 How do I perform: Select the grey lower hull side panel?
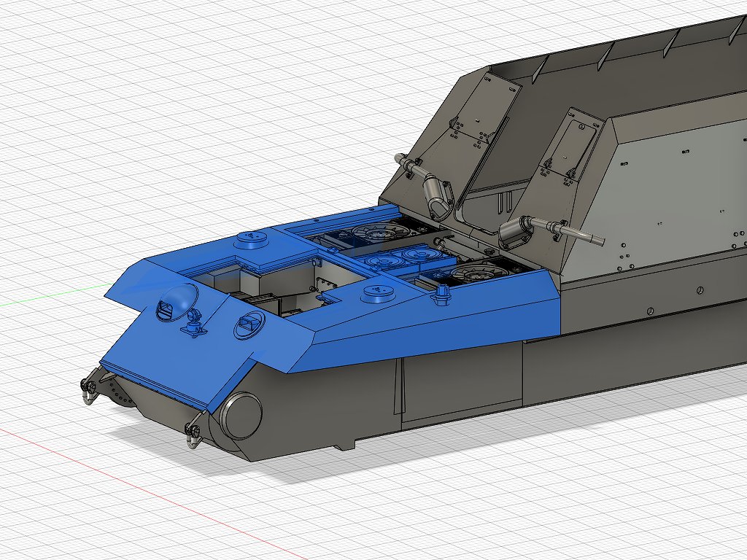pyautogui.click(x=460, y=386)
